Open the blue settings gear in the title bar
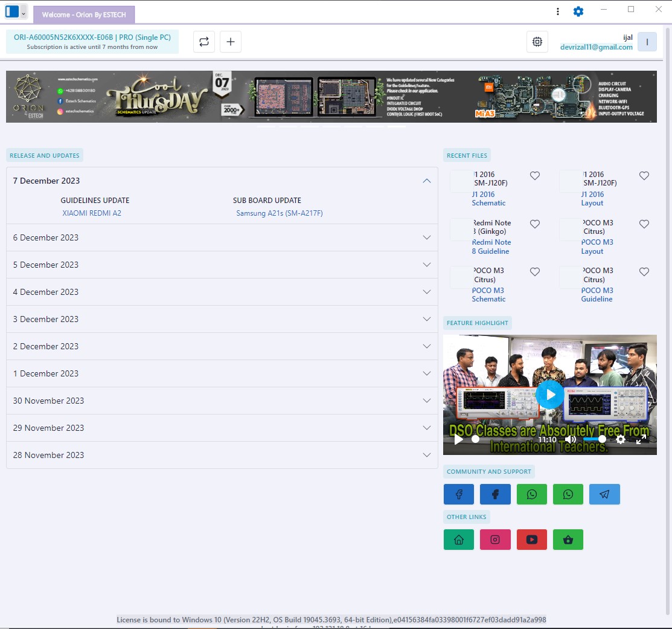The image size is (672, 629). 578,11
